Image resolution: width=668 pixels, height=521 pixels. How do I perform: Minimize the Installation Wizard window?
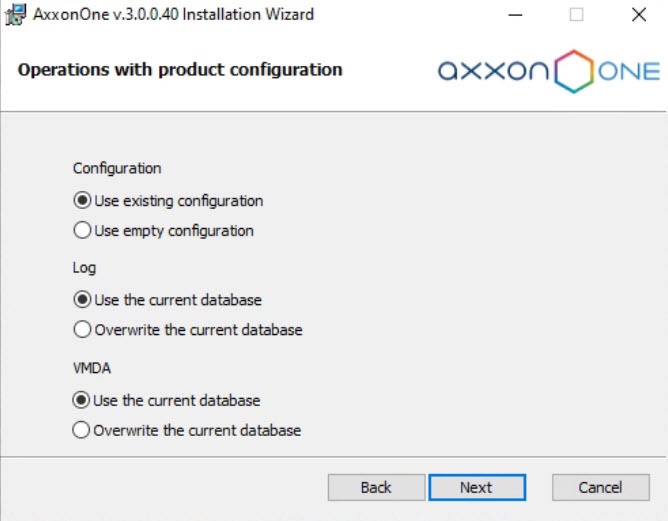click(x=516, y=15)
